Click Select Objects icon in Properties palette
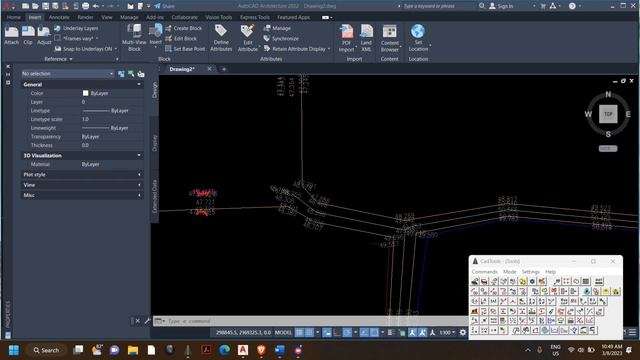This screenshot has width=640, height=360. (131, 74)
